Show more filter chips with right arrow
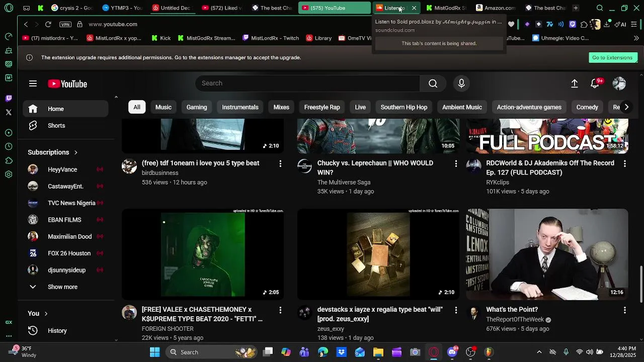Screen dimensions: 644x362 coord(626,107)
